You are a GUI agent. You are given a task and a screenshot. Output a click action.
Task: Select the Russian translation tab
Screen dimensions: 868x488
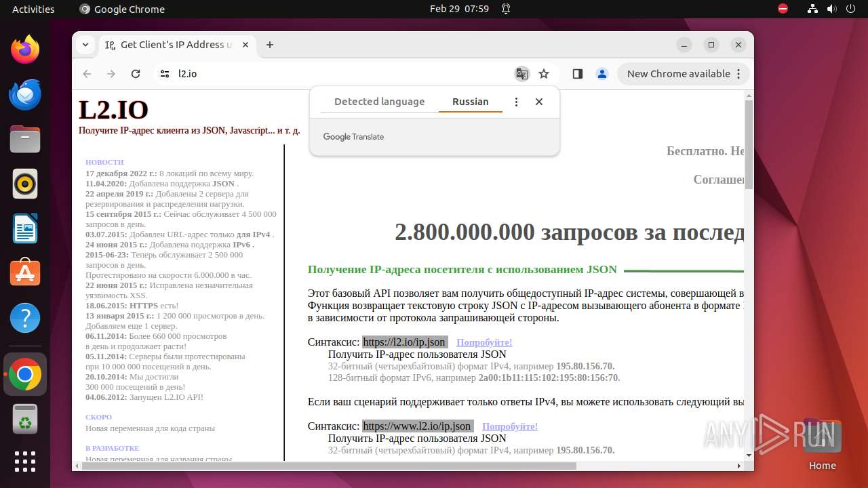(x=471, y=102)
